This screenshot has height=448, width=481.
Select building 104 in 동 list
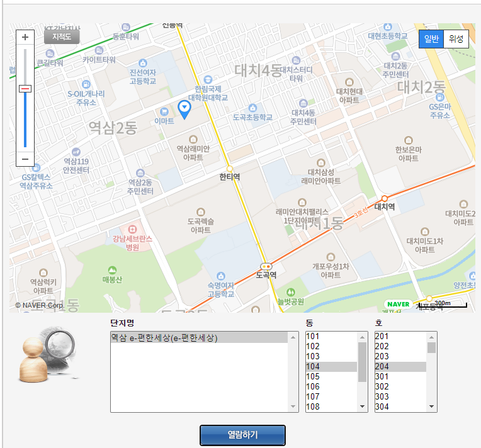pyautogui.click(x=331, y=366)
